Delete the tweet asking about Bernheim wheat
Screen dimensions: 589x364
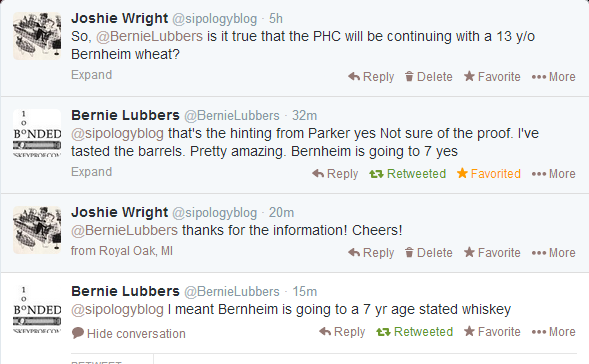click(429, 77)
